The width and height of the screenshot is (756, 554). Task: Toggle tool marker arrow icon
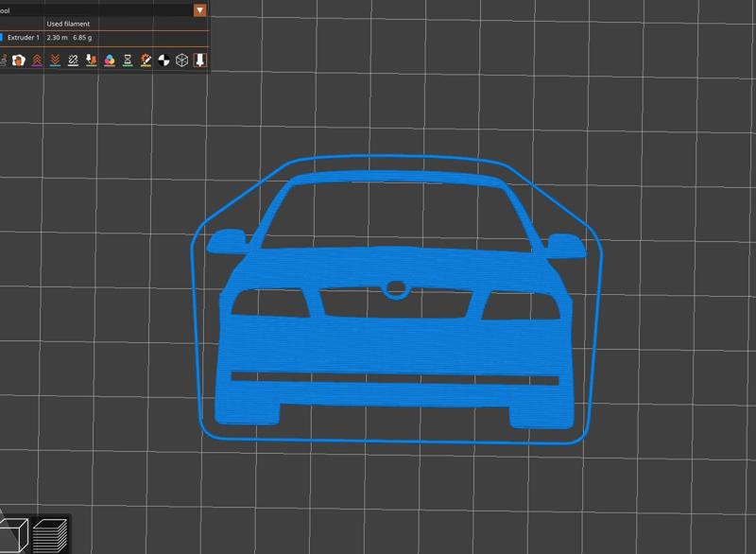click(199, 61)
